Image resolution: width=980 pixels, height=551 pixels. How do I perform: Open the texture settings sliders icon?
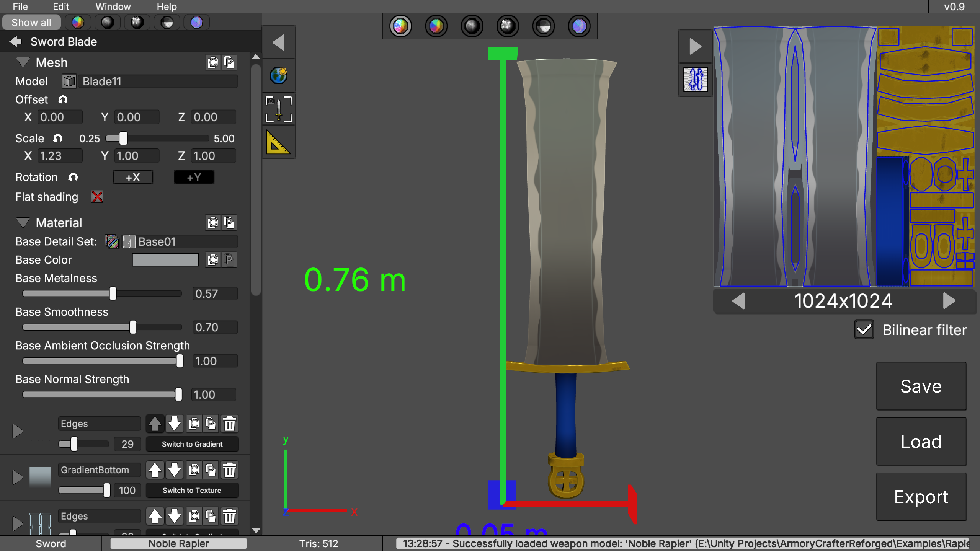(695, 80)
